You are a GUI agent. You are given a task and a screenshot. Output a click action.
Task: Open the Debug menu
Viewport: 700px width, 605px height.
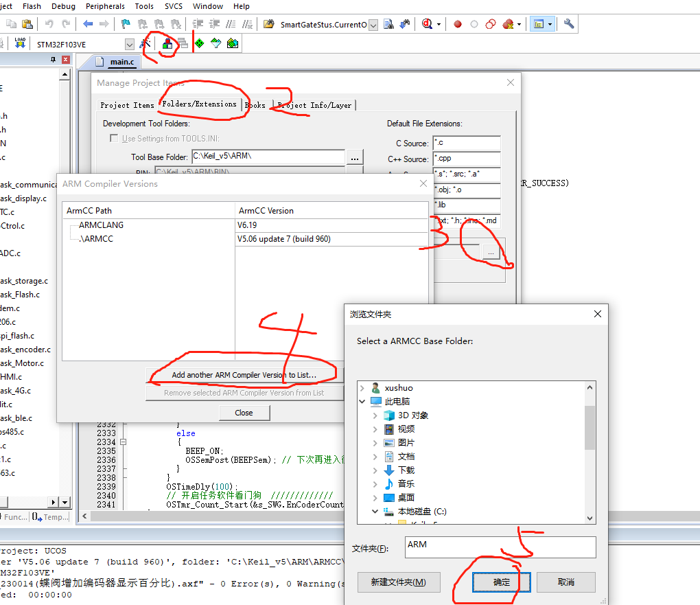click(63, 6)
